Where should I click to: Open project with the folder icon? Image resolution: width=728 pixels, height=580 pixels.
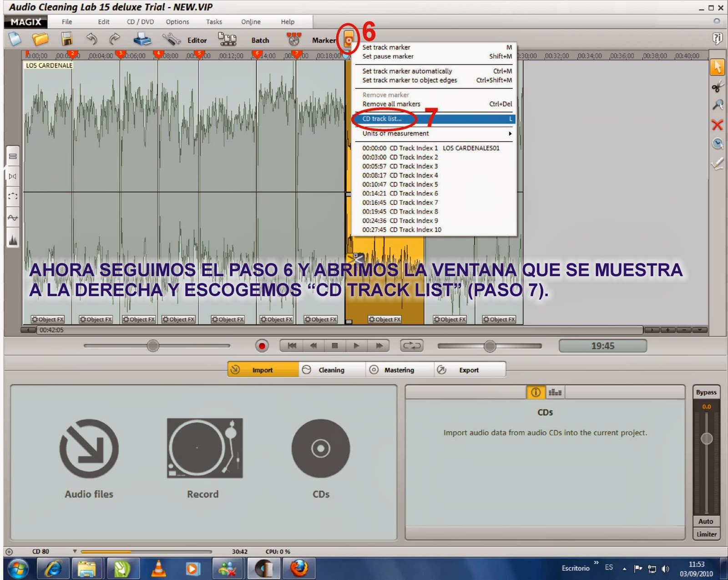point(40,40)
